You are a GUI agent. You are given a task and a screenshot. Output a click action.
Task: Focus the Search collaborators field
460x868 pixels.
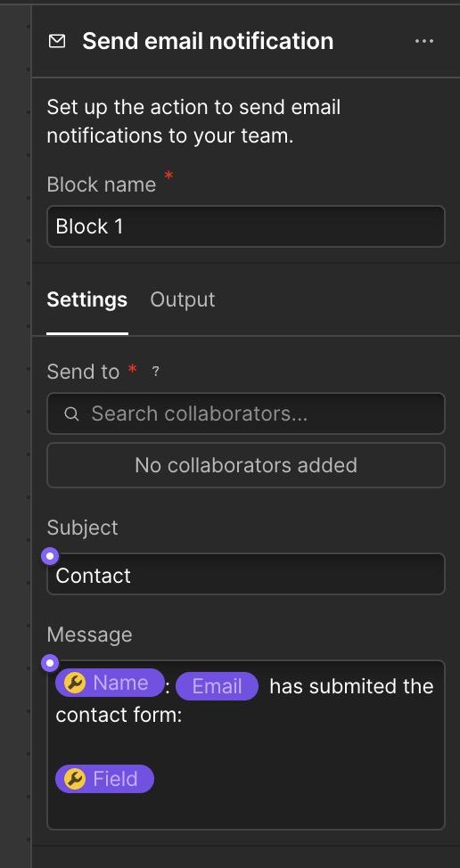pos(246,414)
